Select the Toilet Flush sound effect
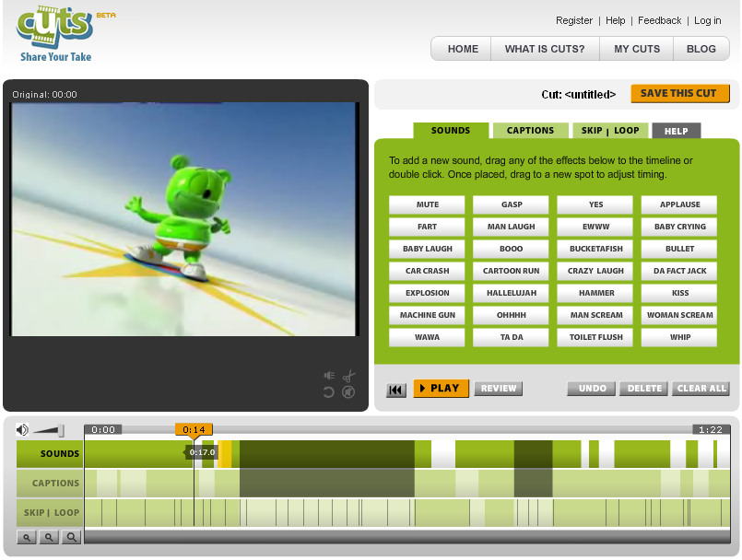Screen dimensions: 742x560 [595, 337]
